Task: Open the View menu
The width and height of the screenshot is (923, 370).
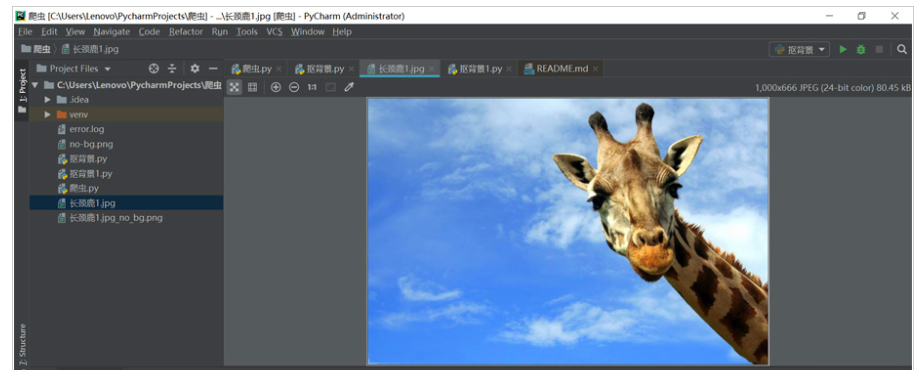Action: tap(75, 32)
